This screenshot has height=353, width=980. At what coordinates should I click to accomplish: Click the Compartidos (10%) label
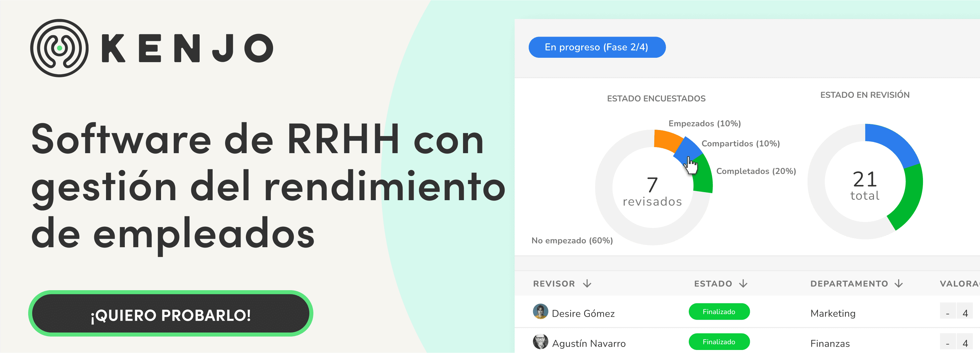(740, 143)
